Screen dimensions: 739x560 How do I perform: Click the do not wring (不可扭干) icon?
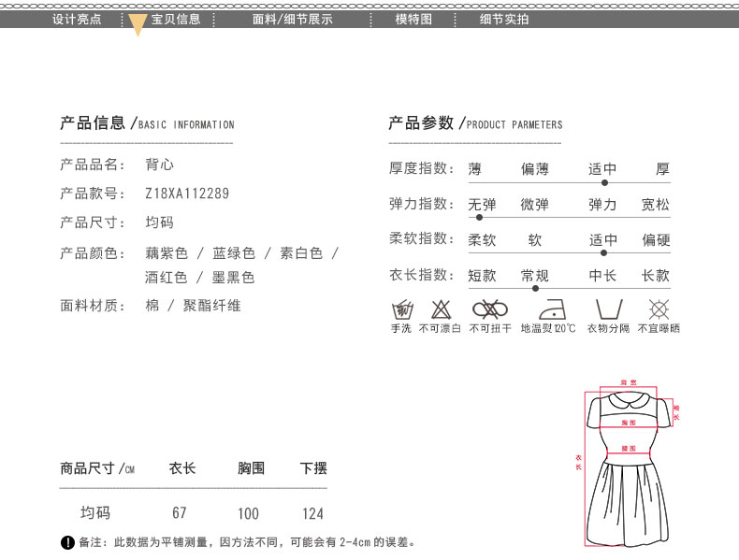tap(489, 309)
